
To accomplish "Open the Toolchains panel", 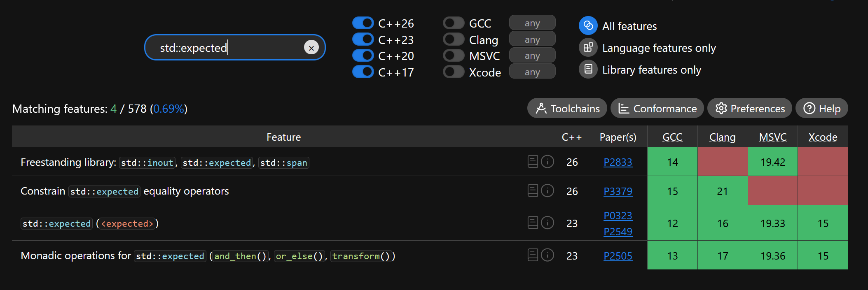I will pyautogui.click(x=567, y=108).
